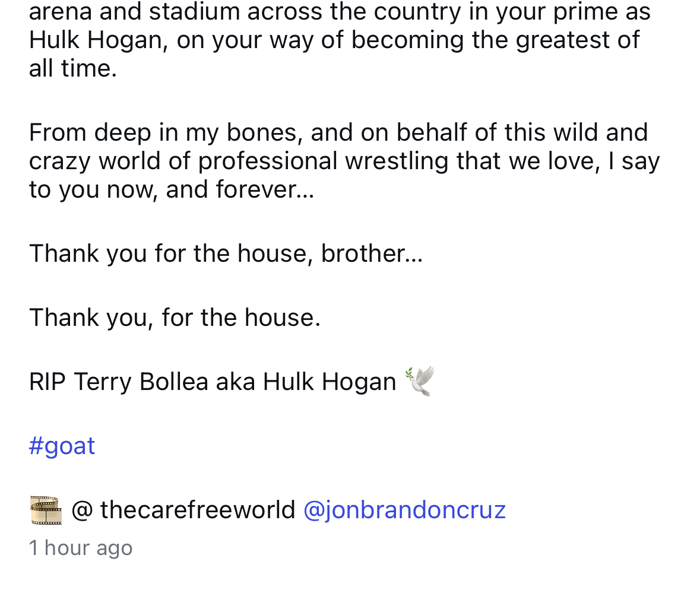Click the line starting "arena and stadium across"
Screen dimensions: 700x593
[x=340, y=12]
